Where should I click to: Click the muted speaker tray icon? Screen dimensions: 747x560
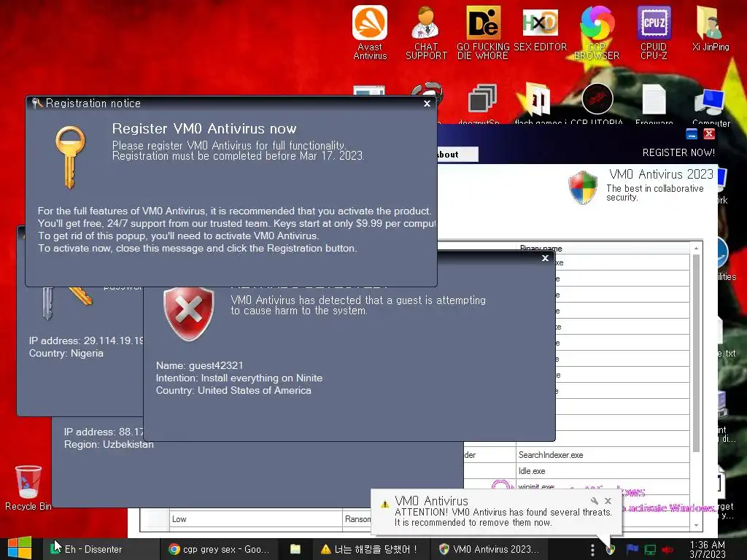[x=667, y=550]
